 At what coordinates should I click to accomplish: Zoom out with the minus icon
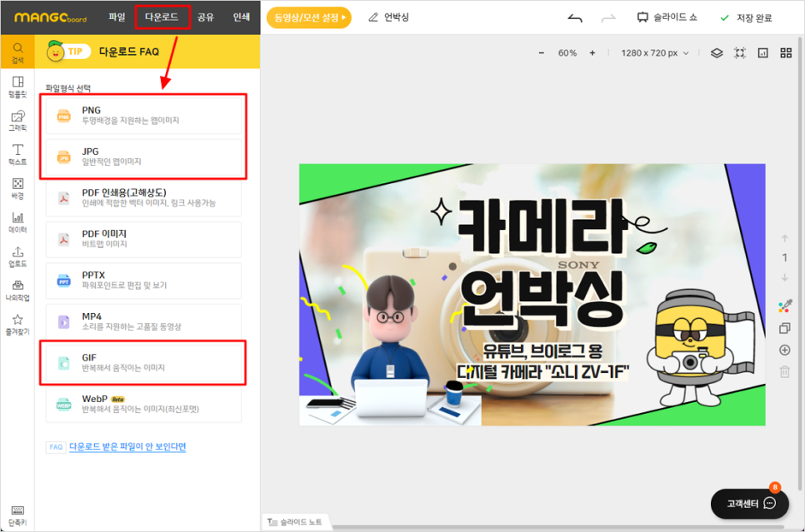(541, 52)
